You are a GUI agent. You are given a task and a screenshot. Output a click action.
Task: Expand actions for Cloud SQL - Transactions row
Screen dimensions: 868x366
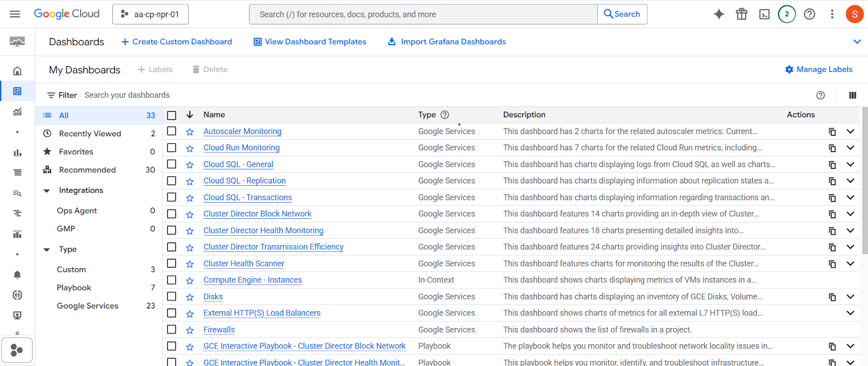click(850, 198)
